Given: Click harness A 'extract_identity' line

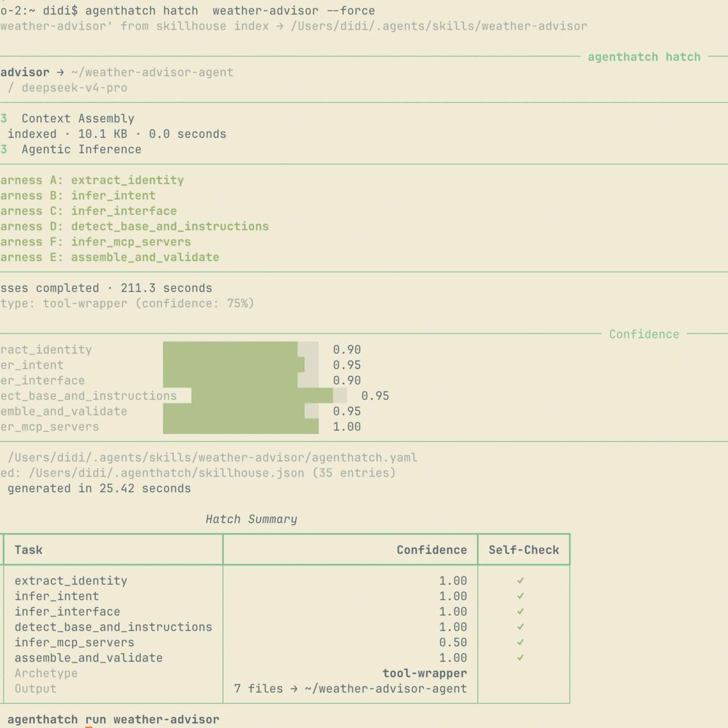Looking at the screenshot, I should [x=92, y=180].
